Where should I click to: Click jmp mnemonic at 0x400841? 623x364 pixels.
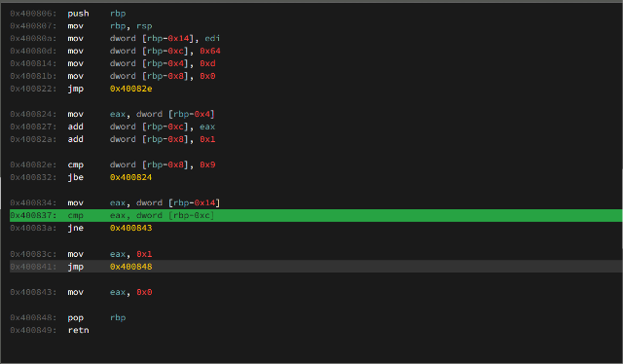76,267
